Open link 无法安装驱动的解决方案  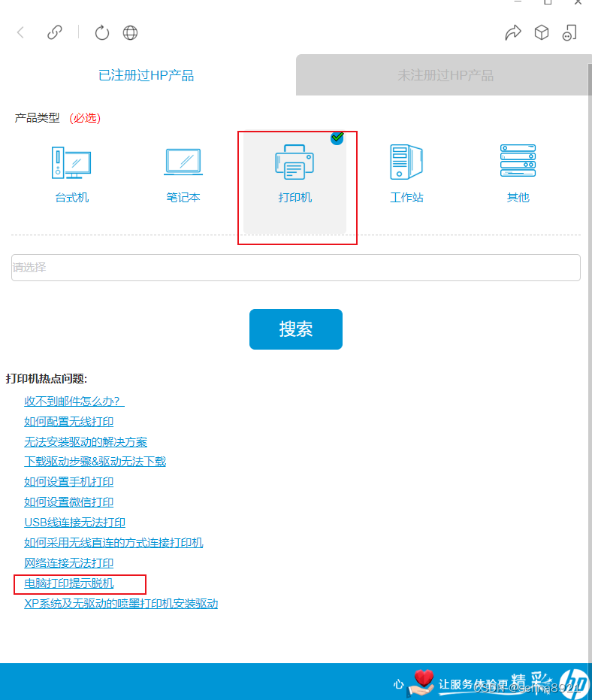86,441
